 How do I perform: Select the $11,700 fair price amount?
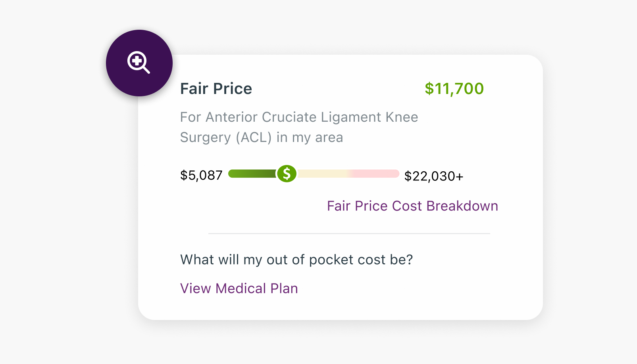point(454,88)
